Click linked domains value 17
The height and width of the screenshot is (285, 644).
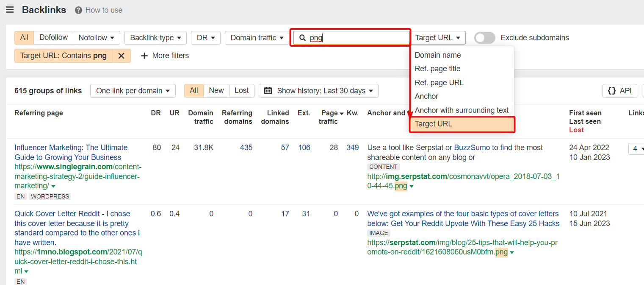pyautogui.click(x=285, y=214)
